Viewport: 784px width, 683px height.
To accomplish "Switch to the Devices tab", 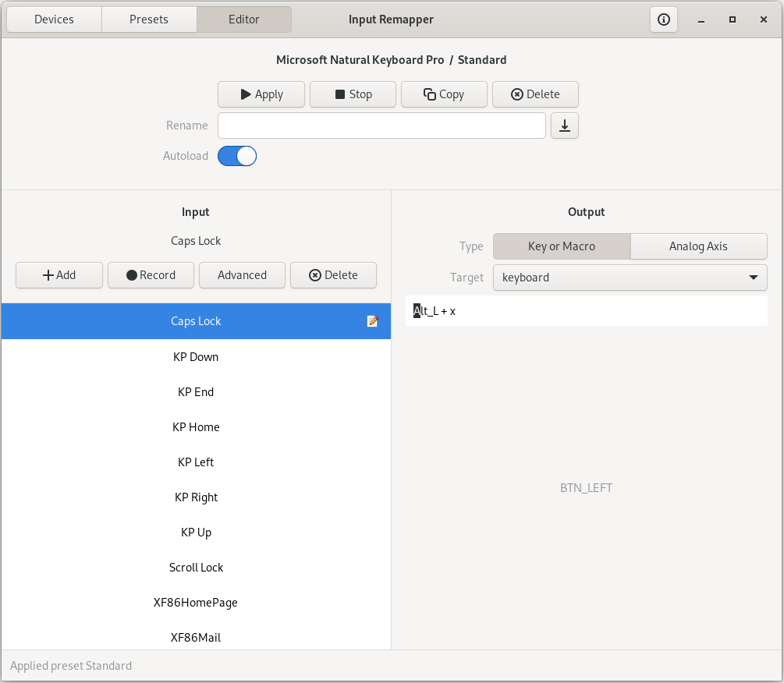I will [54, 19].
